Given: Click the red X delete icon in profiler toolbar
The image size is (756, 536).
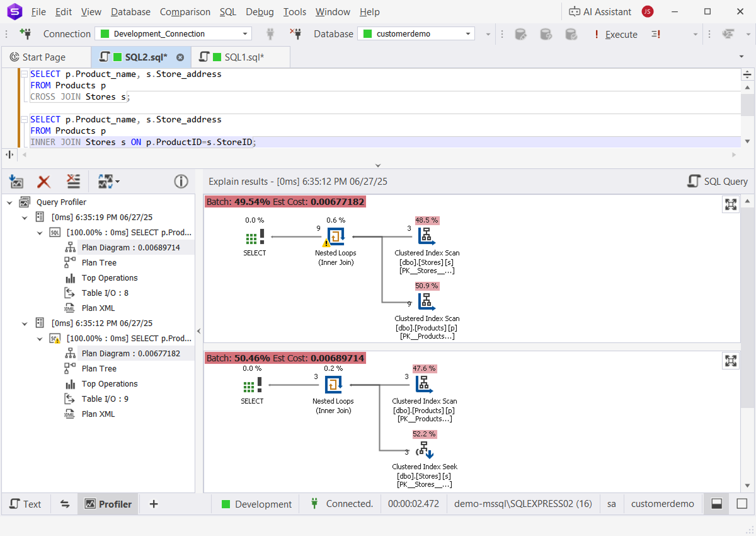Looking at the screenshot, I should pyautogui.click(x=44, y=182).
